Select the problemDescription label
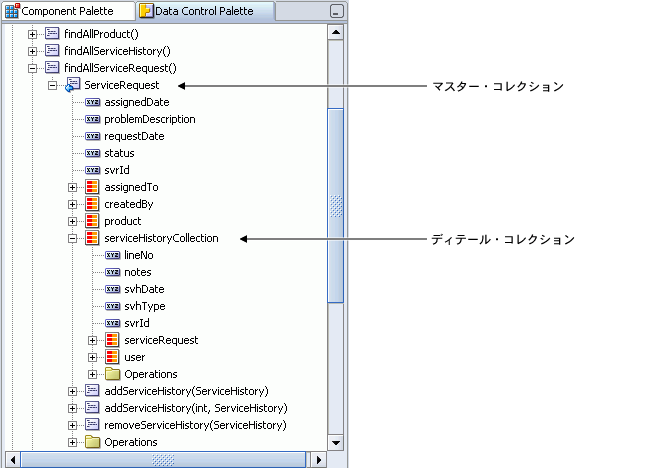648x468 pixels. [150, 119]
